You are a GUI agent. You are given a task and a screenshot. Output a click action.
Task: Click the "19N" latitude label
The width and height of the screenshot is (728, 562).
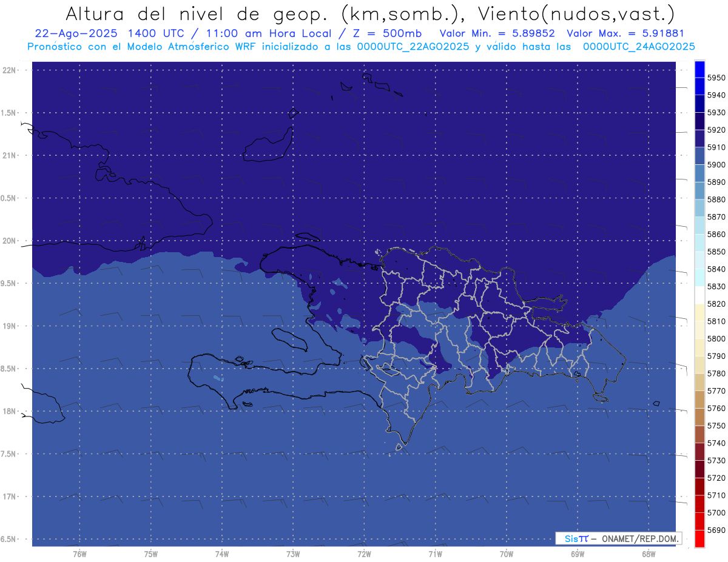(10, 326)
